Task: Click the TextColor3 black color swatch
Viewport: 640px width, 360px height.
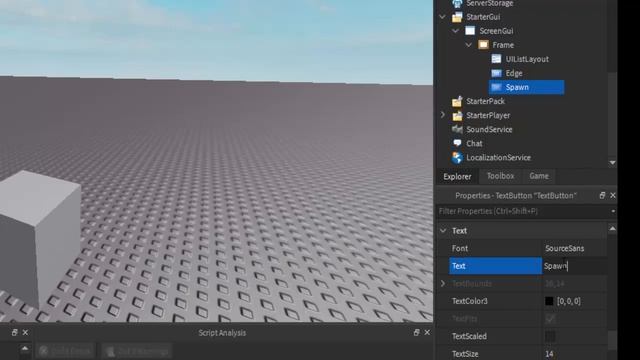Action: point(549,301)
